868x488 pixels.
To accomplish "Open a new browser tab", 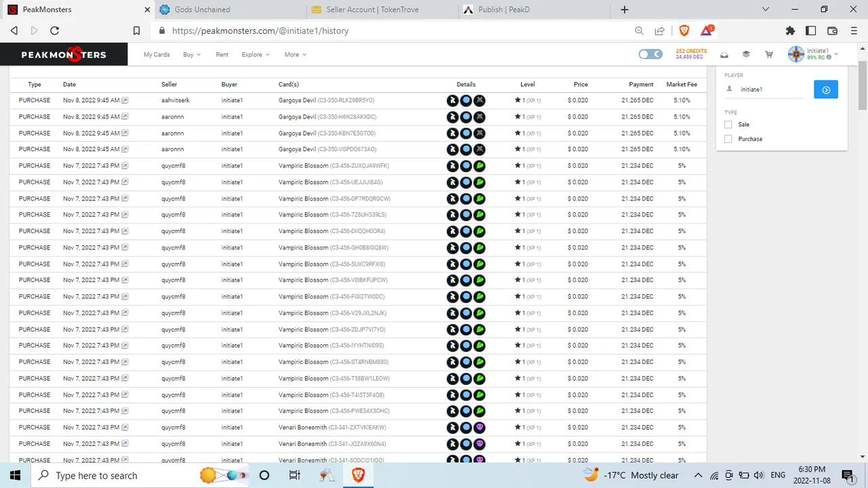I will 625,9.
